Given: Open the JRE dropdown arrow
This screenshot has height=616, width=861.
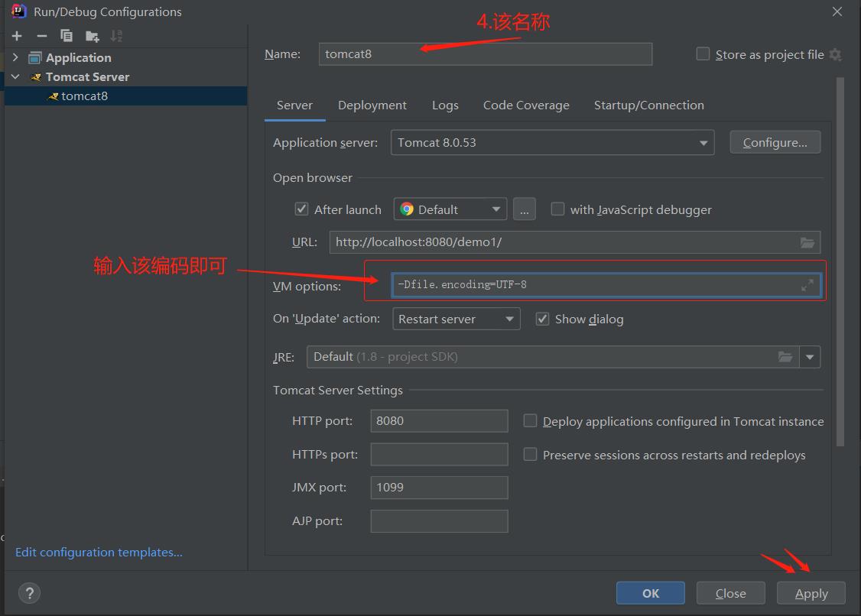Looking at the screenshot, I should [x=810, y=357].
